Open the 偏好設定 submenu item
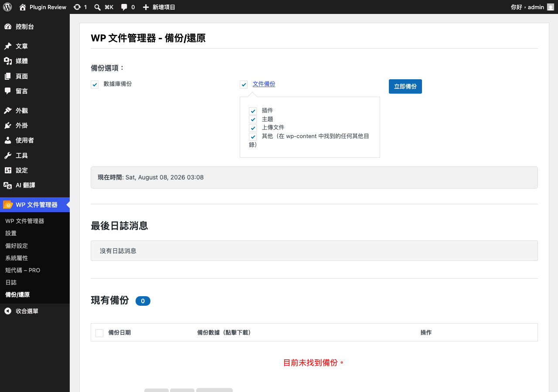The image size is (558, 392). click(35, 246)
